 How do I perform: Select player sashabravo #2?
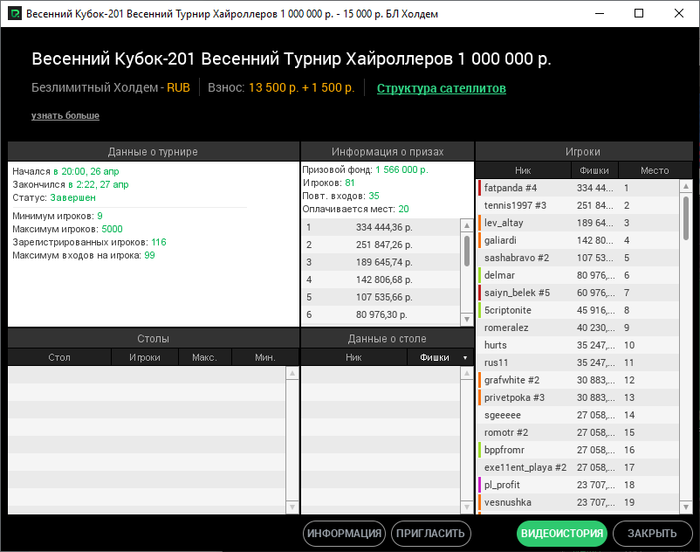(x=578, y=258)
